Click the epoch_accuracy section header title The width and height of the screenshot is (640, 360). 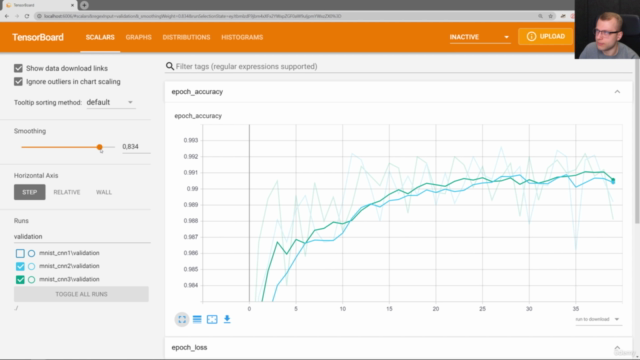pyautogui.click(x=197, y=92)
